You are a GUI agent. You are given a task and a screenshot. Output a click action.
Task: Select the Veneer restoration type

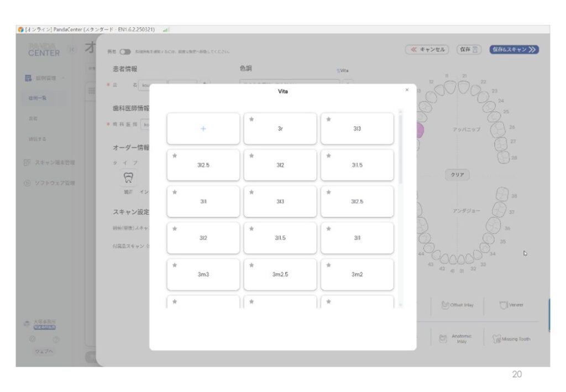pyautogui.click(x=511, y=305)
